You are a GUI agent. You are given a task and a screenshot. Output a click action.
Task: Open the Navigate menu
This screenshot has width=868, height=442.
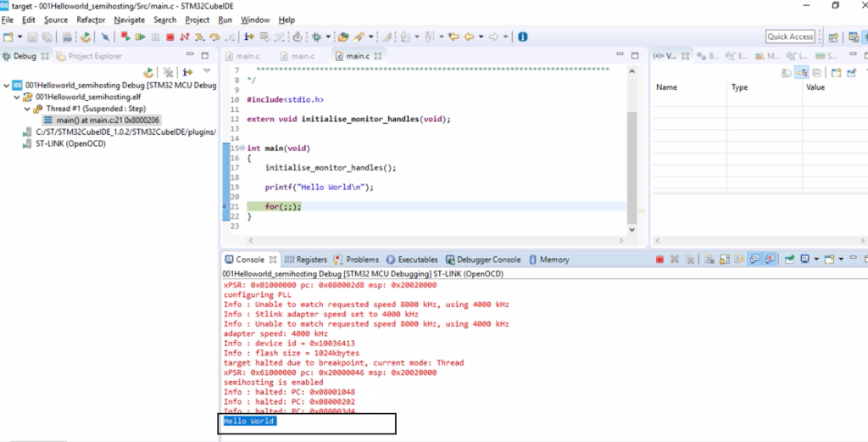129,20
